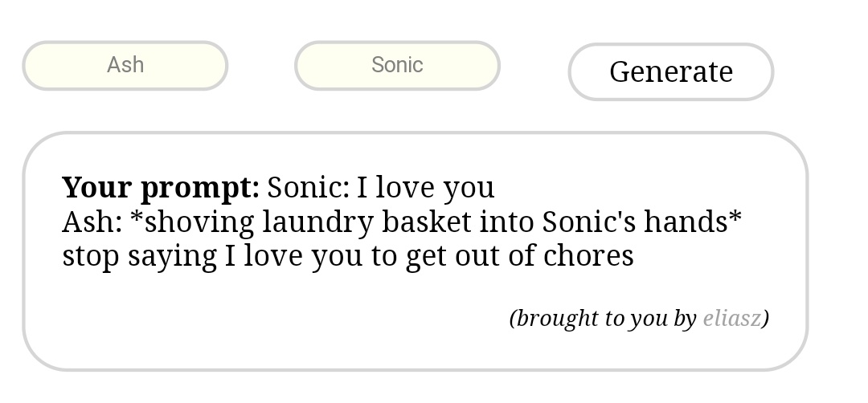Open the eliasz credit link
This screenshot has height=403, width=868.
coord(731,319)
